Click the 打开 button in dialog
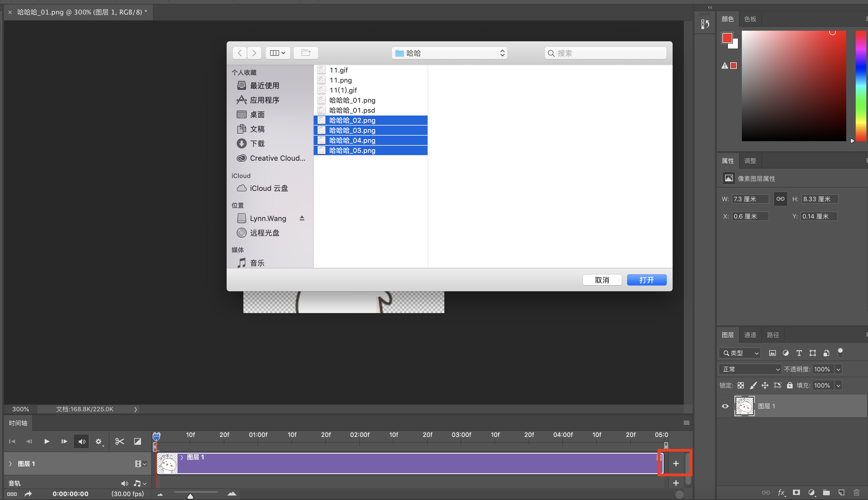The height and width of the screenshot is (500, 868). click(646, 280)
